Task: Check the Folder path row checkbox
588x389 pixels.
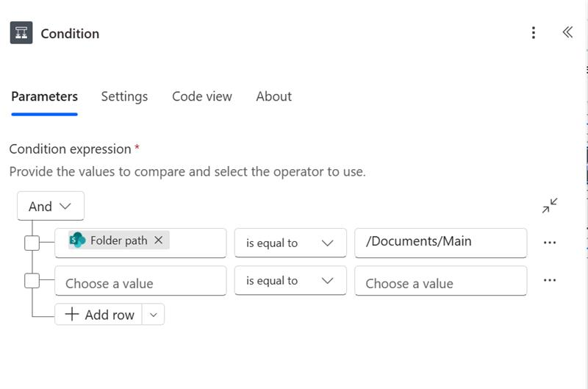Action: tap(32, 243)
